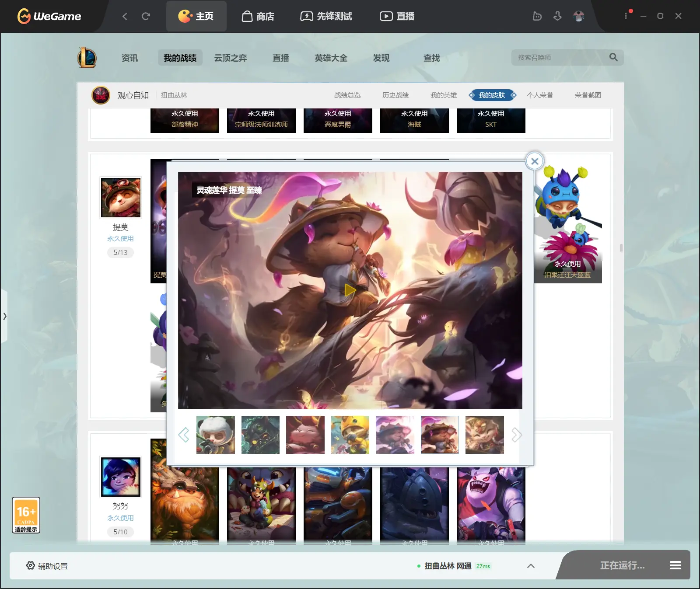Select the 我的战绩 navigation item

(x=180, y=58)
